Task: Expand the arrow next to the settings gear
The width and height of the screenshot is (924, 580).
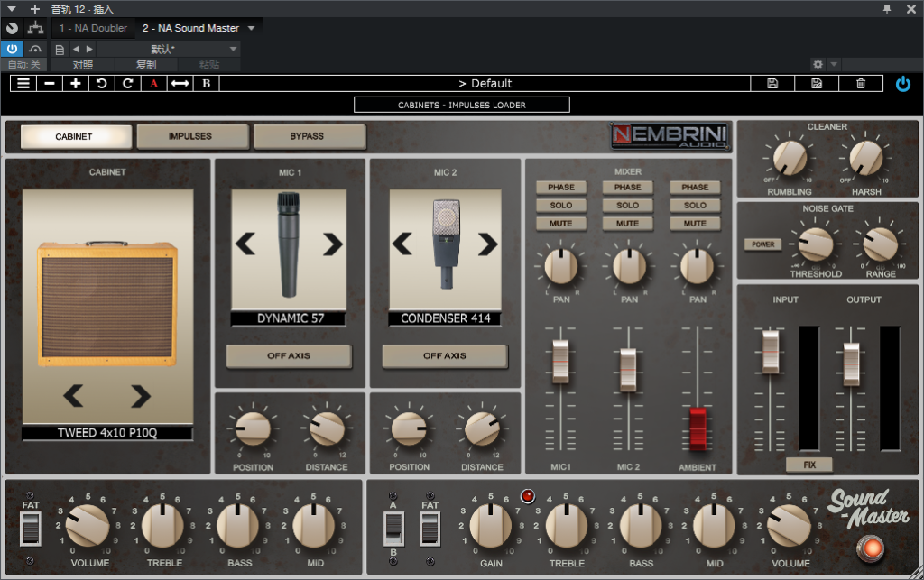Action: click(x=833, y=64)
